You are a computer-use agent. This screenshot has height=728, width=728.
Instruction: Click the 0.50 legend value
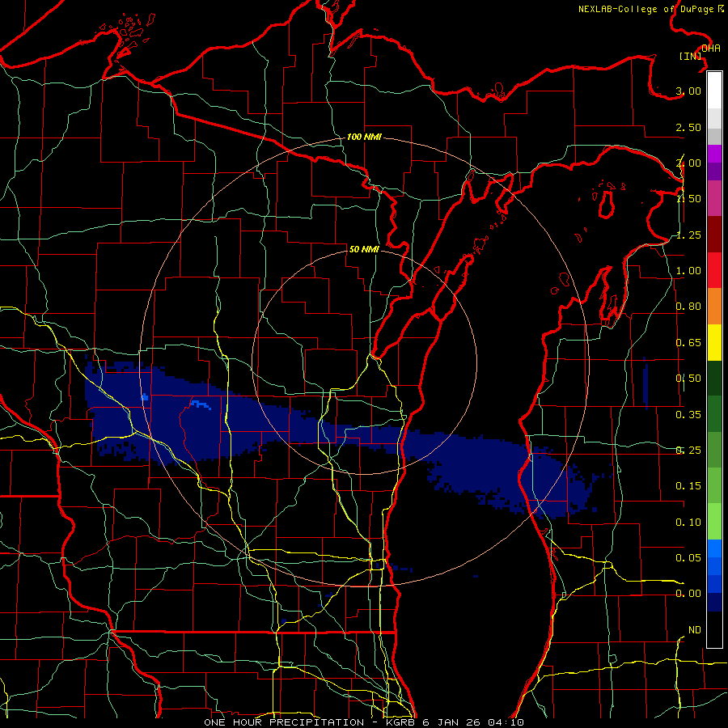pos(688,379)
